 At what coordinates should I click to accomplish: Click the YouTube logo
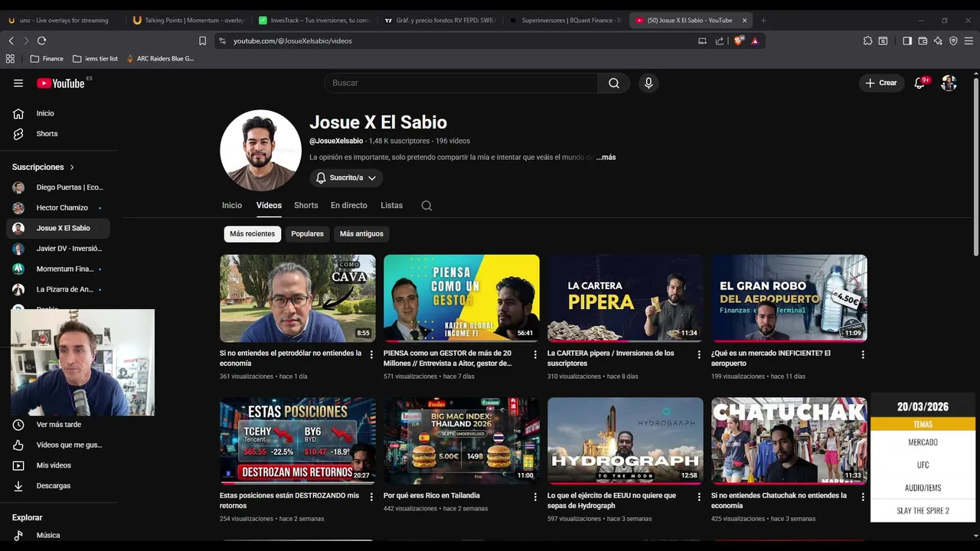[60, 83]
